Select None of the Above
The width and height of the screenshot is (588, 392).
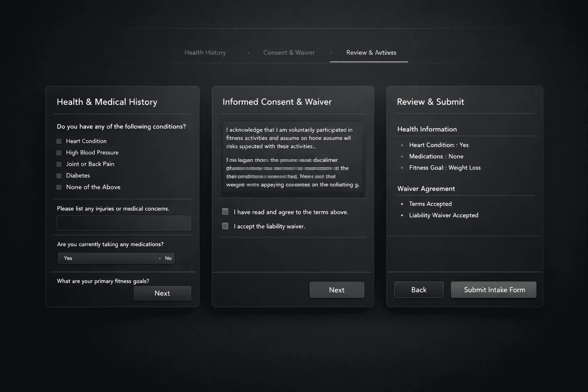point(59,187)
